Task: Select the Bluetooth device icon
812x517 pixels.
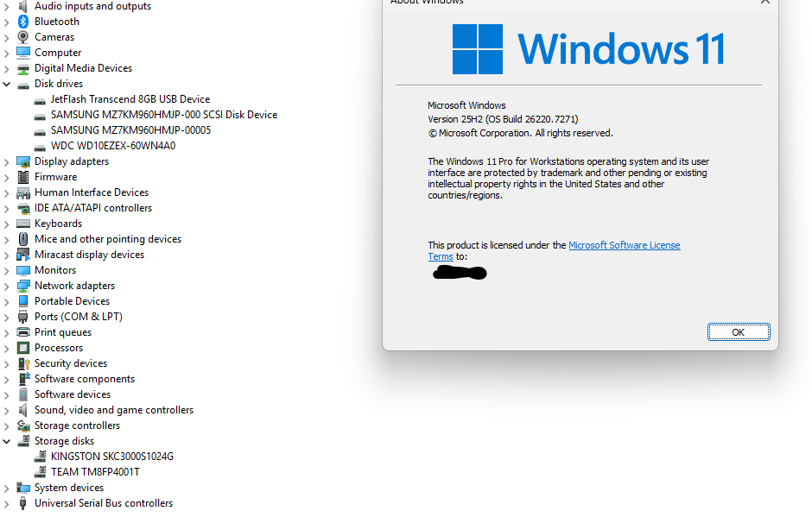Action: pyautogui.click(x=22, y=22)
